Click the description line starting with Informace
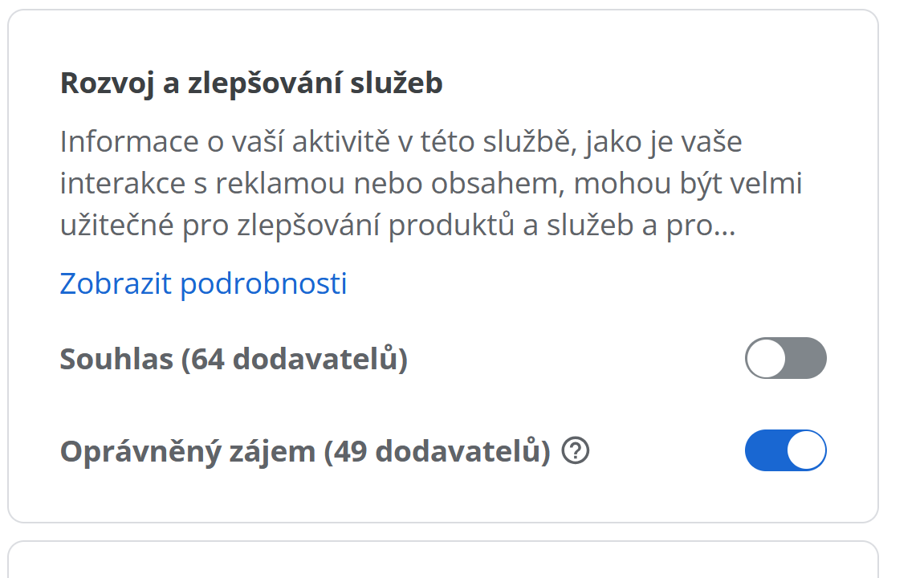 (401, 142)
